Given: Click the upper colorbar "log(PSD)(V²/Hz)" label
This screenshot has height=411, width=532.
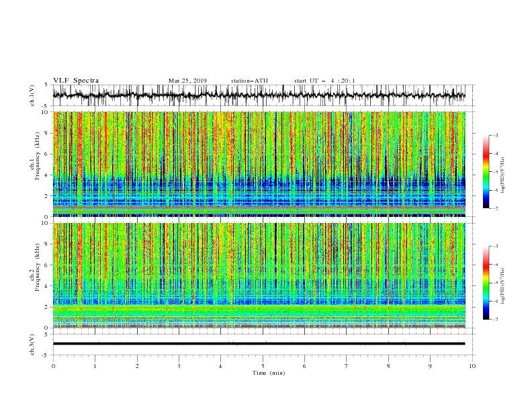Looking at the screenshot, I should (502, 175).
